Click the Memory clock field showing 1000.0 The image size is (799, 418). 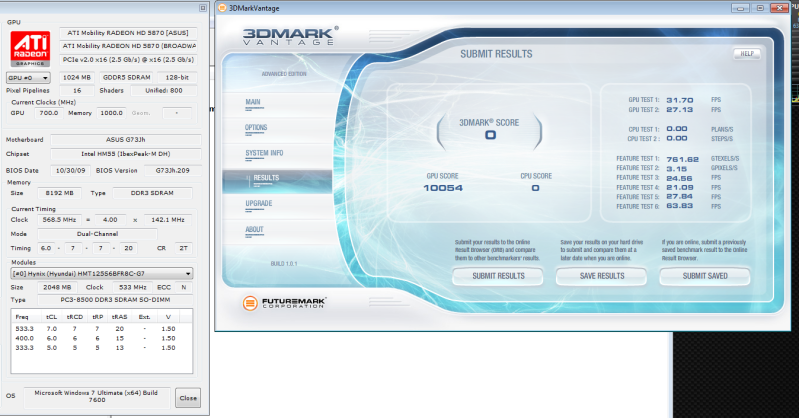click(x=111, y=113)
